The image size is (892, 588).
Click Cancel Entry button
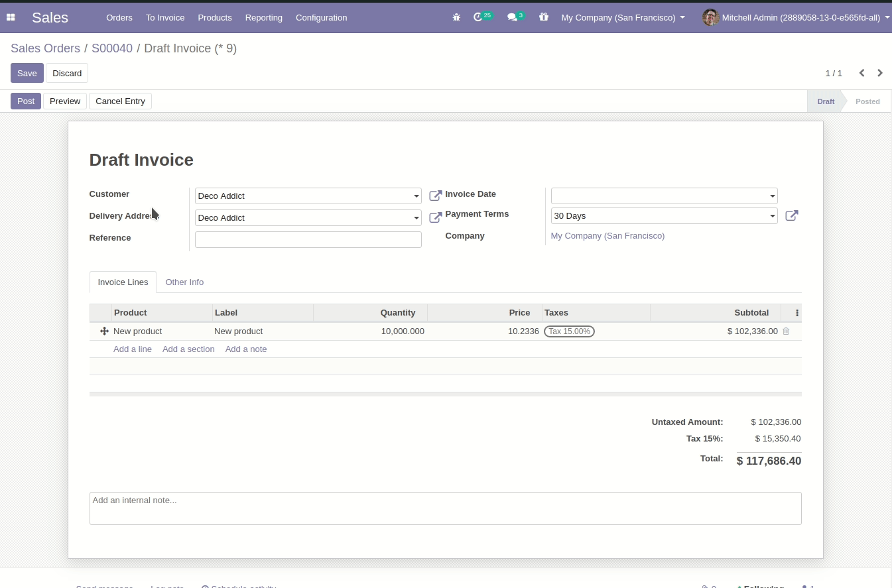pos(120,101)
